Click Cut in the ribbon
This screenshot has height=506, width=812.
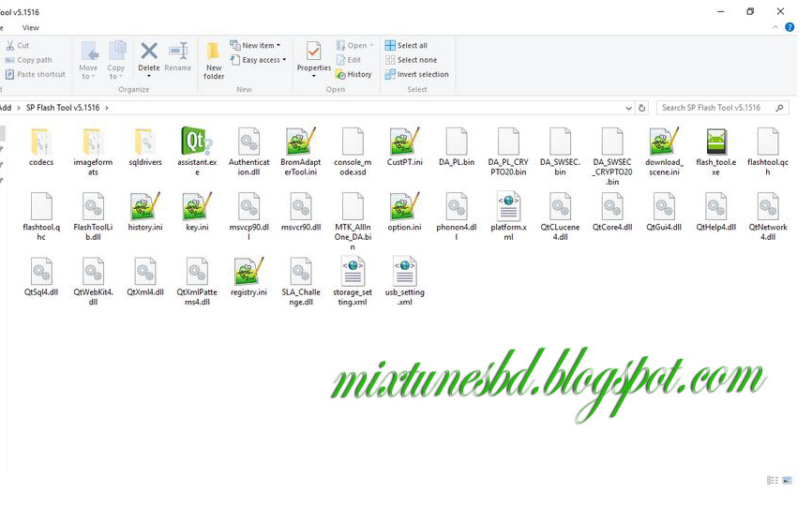17,46
